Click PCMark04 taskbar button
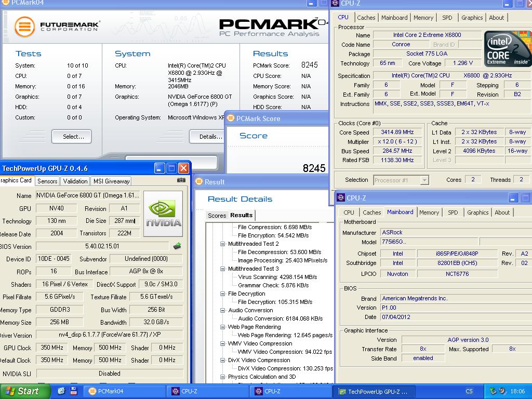Image resolution: width=532 pixels, height=399 pixels. (125, 391)
